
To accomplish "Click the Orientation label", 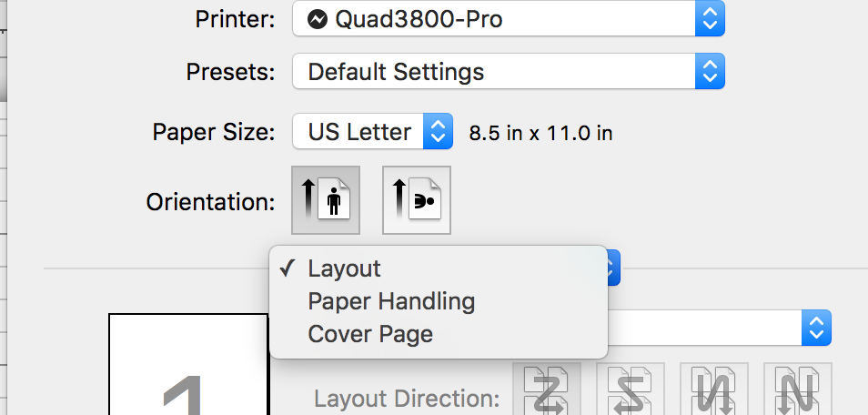I will point(210,201).
